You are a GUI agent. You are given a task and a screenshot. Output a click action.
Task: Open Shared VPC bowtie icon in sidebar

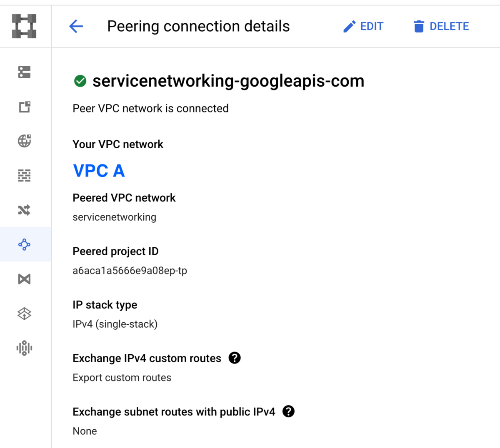click(24, 279)
